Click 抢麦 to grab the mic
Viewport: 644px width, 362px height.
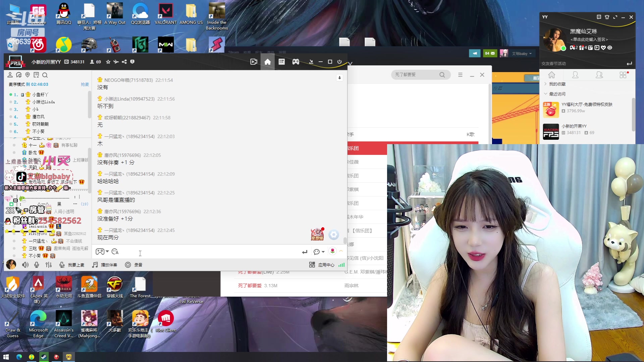85,84
